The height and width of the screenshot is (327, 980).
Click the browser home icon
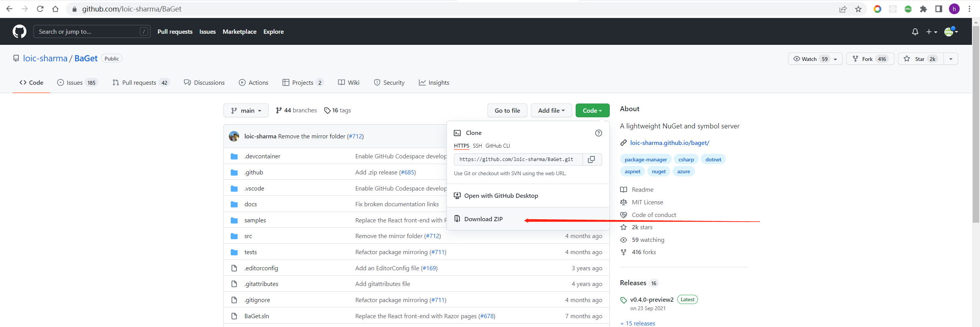pyautogui.click(x=55, y=9)
